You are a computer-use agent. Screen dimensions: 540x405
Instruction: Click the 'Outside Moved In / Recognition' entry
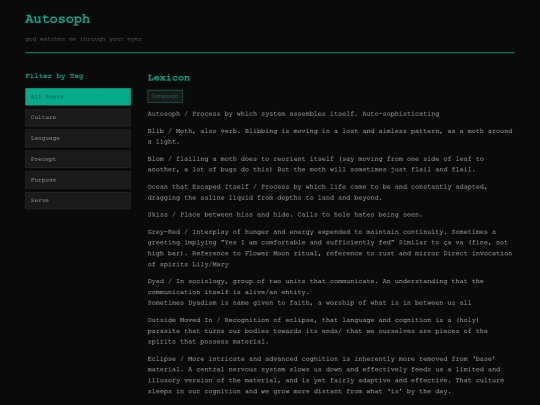pyautogui.click(x=318, y=331)
